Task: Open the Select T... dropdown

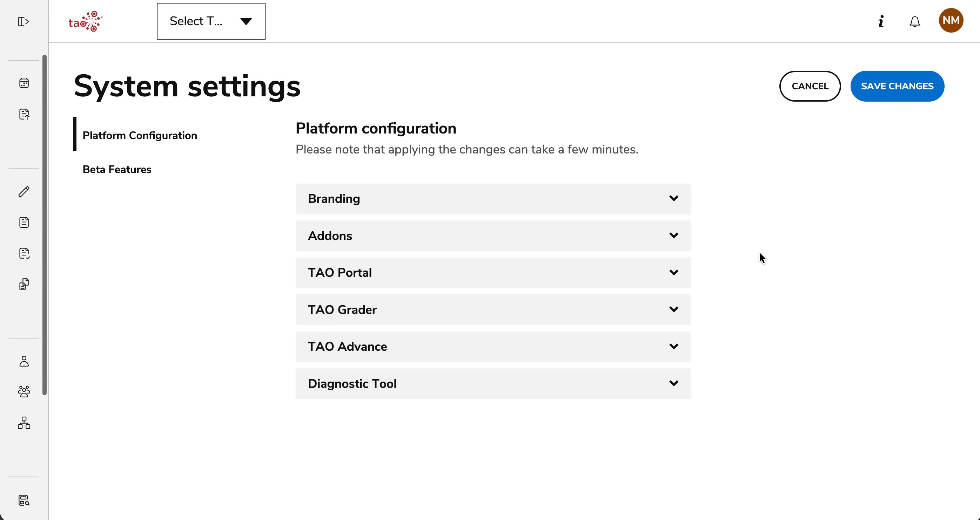Action: pos(211,21)
